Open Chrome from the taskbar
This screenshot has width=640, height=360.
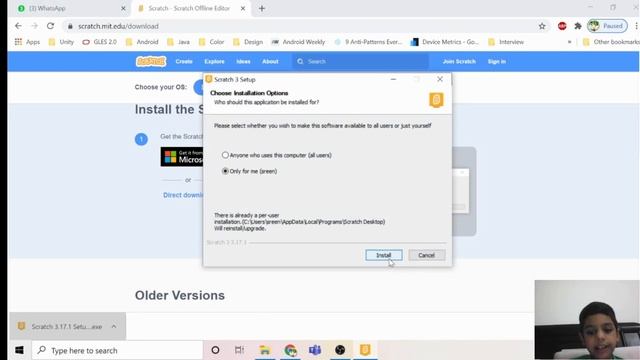pos(291,350)
